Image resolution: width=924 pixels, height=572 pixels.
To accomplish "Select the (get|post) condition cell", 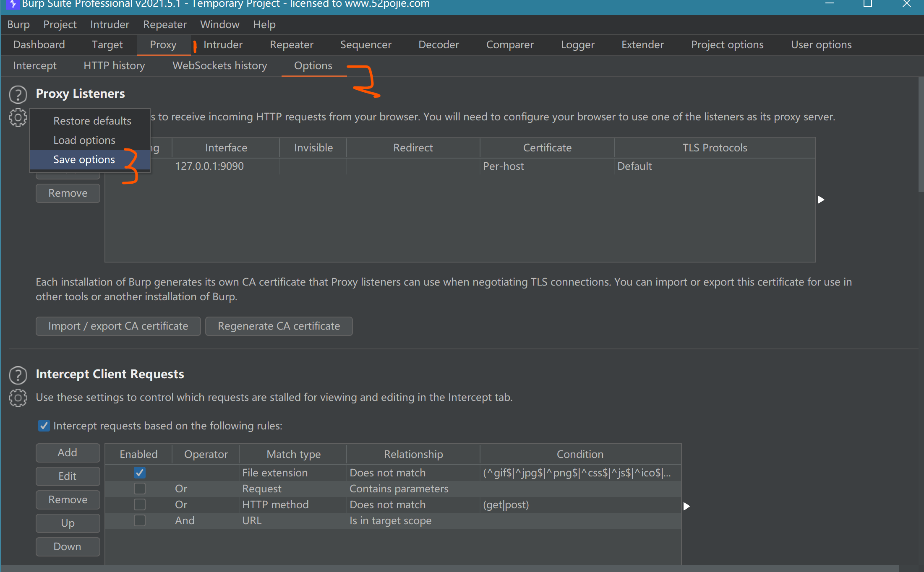I will [x=580, y=505].
